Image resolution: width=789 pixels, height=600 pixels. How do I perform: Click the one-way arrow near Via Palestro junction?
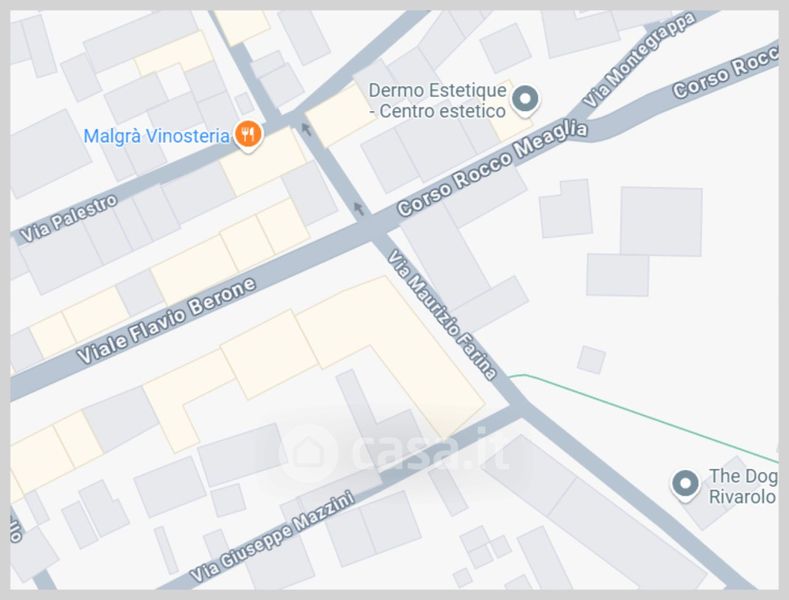(306, 129)
